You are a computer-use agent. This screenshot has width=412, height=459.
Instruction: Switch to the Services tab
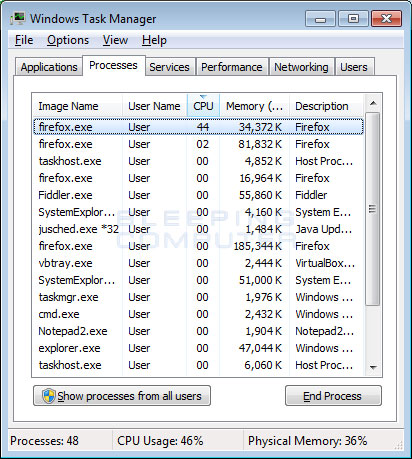point(169,67)
